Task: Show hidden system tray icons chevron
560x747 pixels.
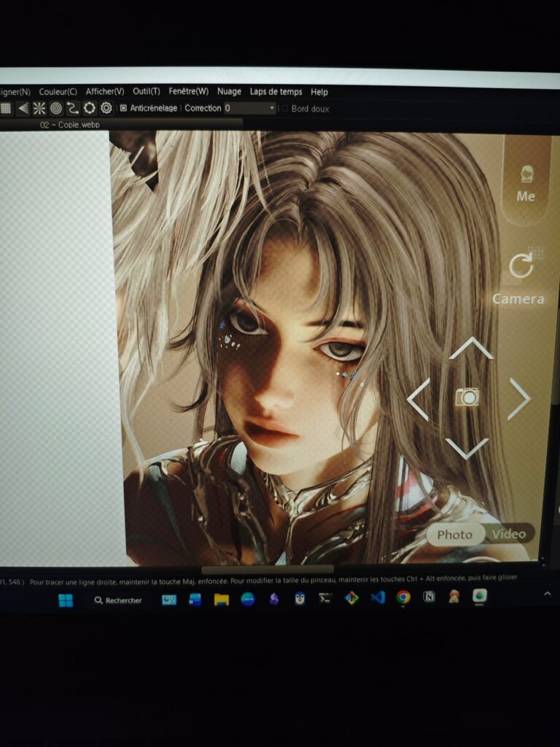Action: [547, 594]
